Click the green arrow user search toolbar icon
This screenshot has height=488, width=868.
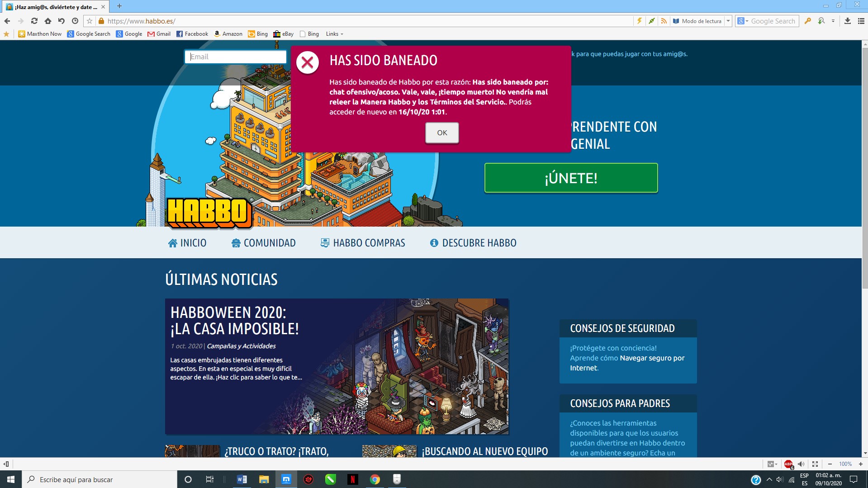click(821, 21)
